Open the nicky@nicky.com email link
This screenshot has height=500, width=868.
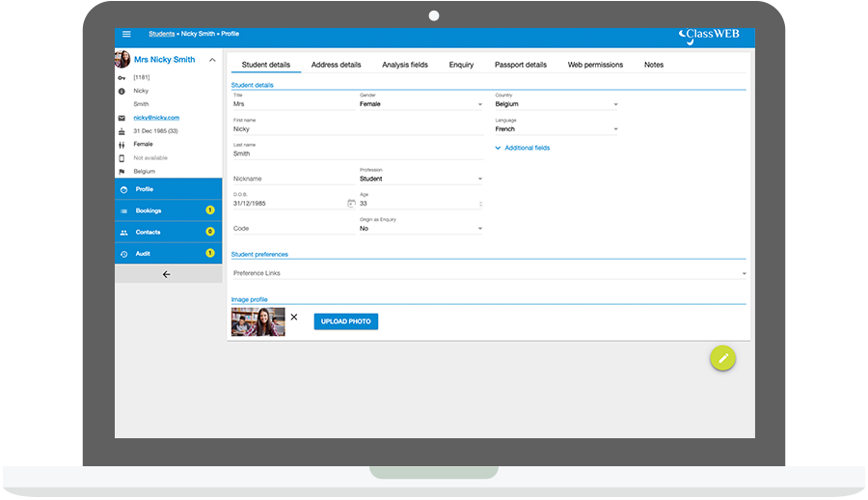click(x=156, y=118)
